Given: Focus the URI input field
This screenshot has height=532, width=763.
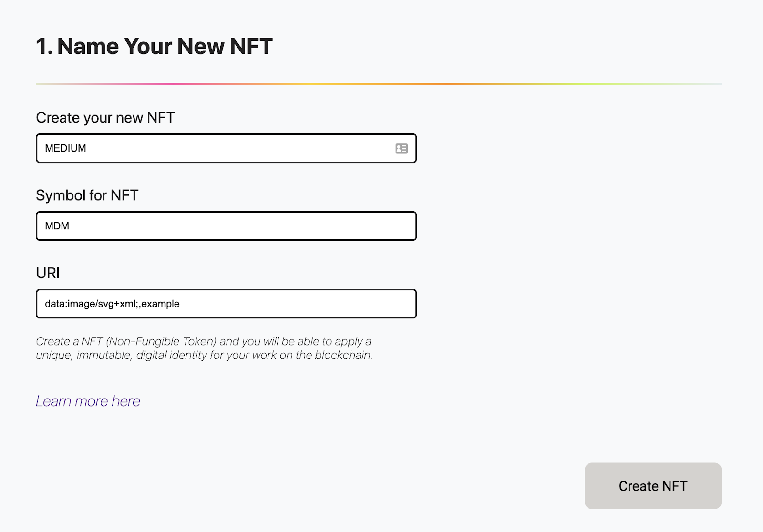Looking at the screenshot, I should [226, 304].
